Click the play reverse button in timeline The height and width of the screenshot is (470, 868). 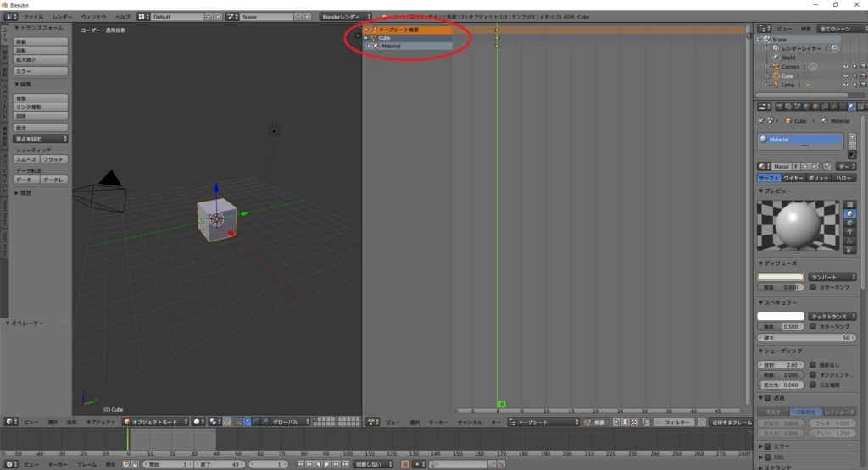[319, 464]
